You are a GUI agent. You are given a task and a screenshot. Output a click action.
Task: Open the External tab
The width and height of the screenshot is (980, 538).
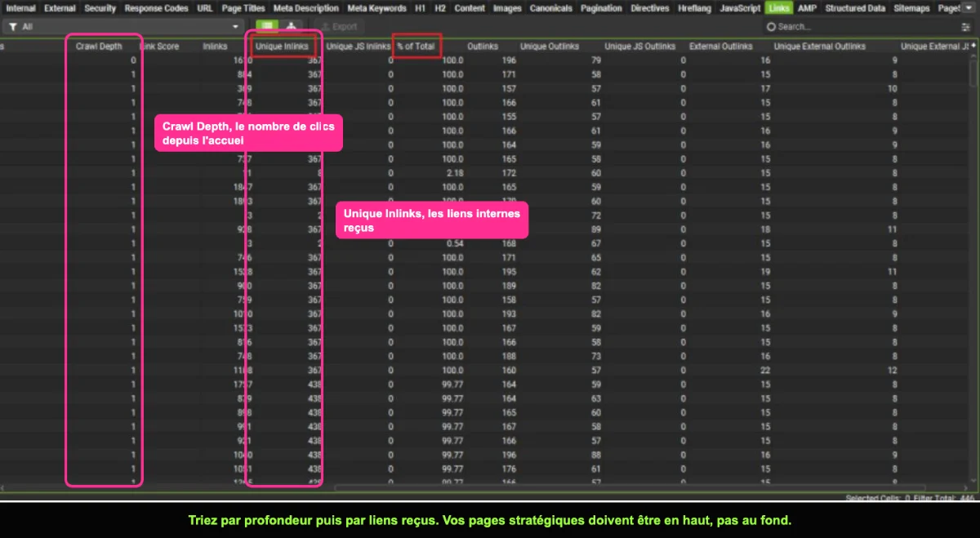tap(60, 8)
